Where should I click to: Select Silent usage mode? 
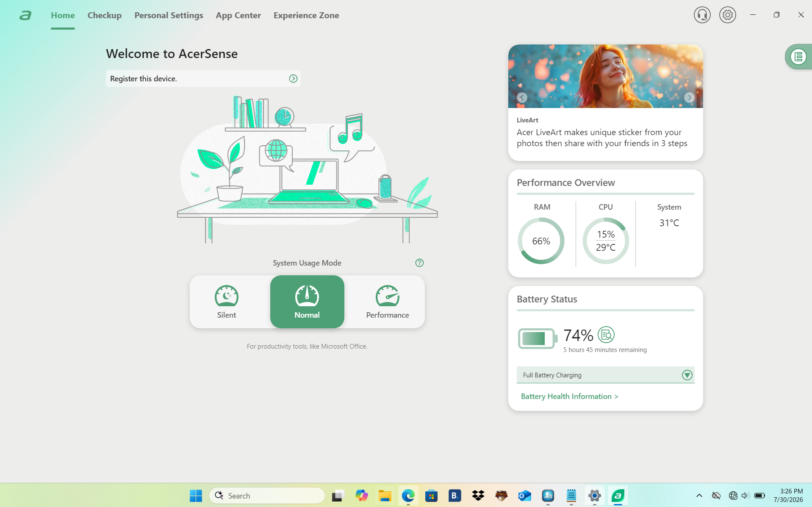tap(227, 302)
